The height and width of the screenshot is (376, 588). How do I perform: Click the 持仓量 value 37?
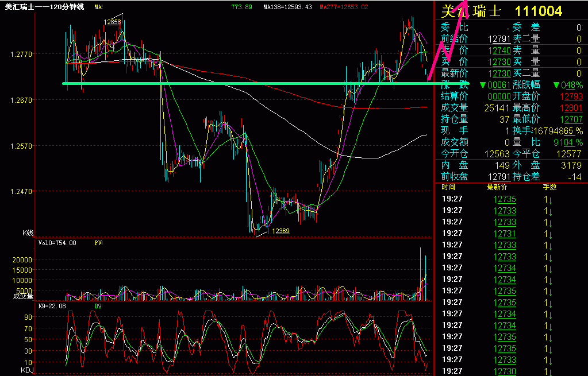[x=505, y=119]
